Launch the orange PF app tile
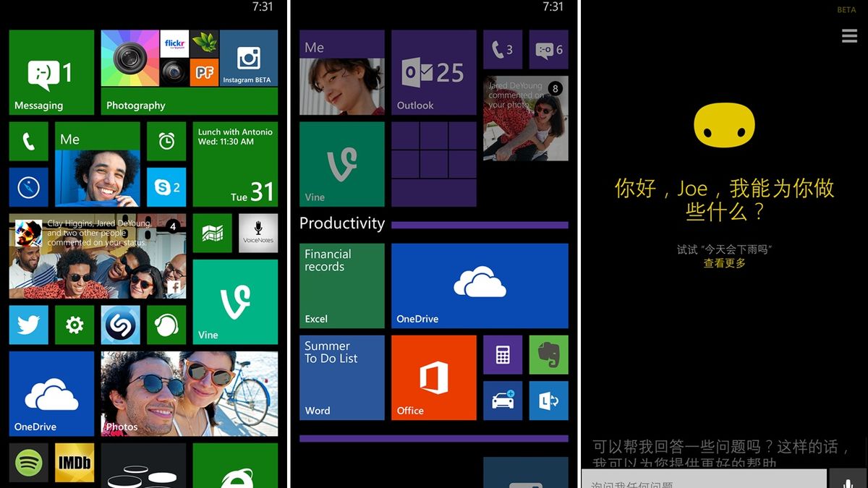868x488 pixels. pyautogui.click(x=205, y=72)
